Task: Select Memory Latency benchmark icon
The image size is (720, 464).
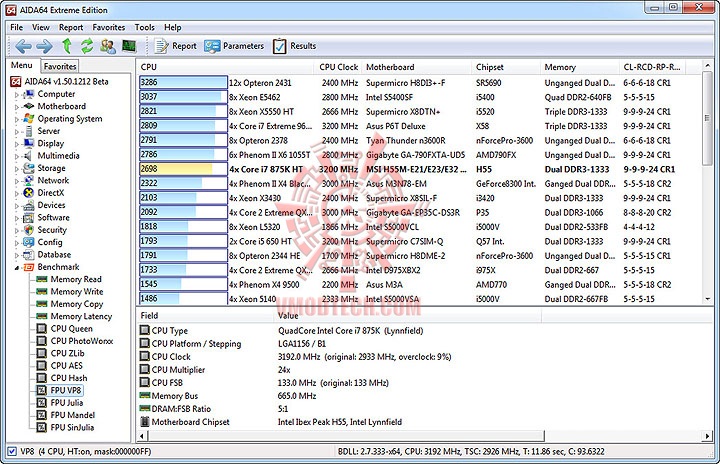Action: (42, 316)
